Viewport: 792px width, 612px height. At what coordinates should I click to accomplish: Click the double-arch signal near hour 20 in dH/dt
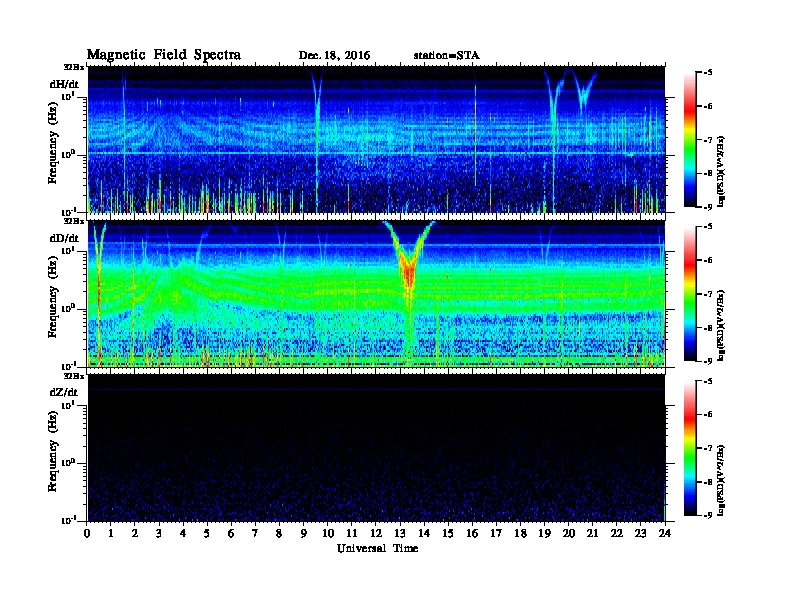(571, 91)
